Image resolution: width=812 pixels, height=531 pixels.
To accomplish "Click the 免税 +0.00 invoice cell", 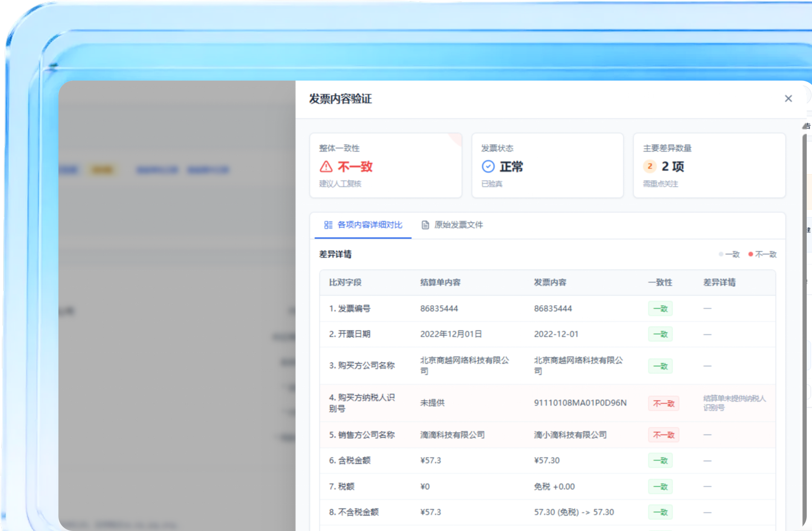I will 554,487.
